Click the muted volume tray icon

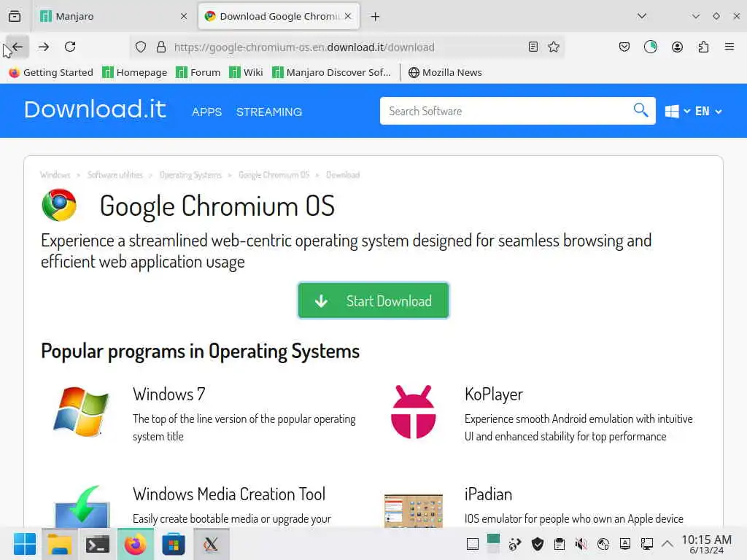[x=581, y=544]
